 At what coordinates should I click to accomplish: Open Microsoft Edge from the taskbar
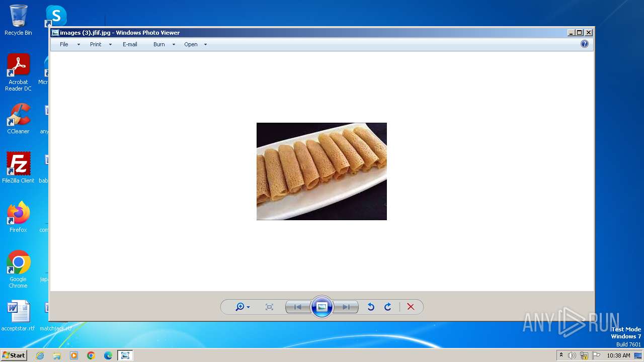(x=108, y=355)
